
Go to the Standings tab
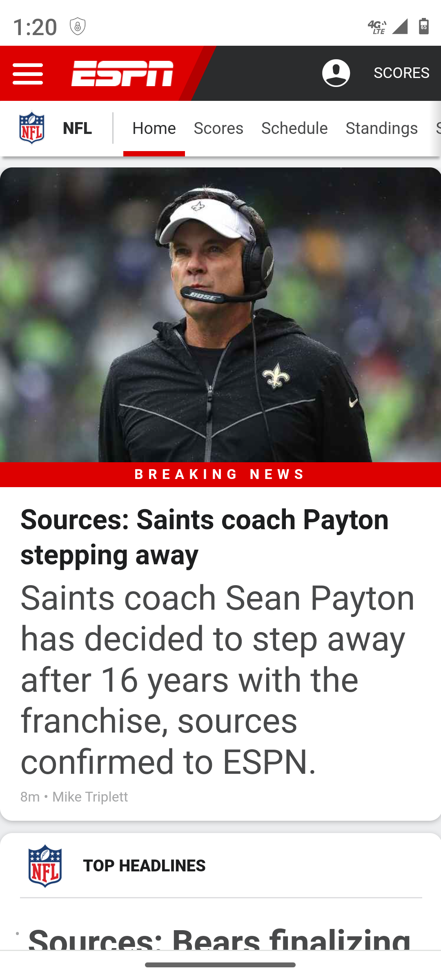[x=382, y=128]
